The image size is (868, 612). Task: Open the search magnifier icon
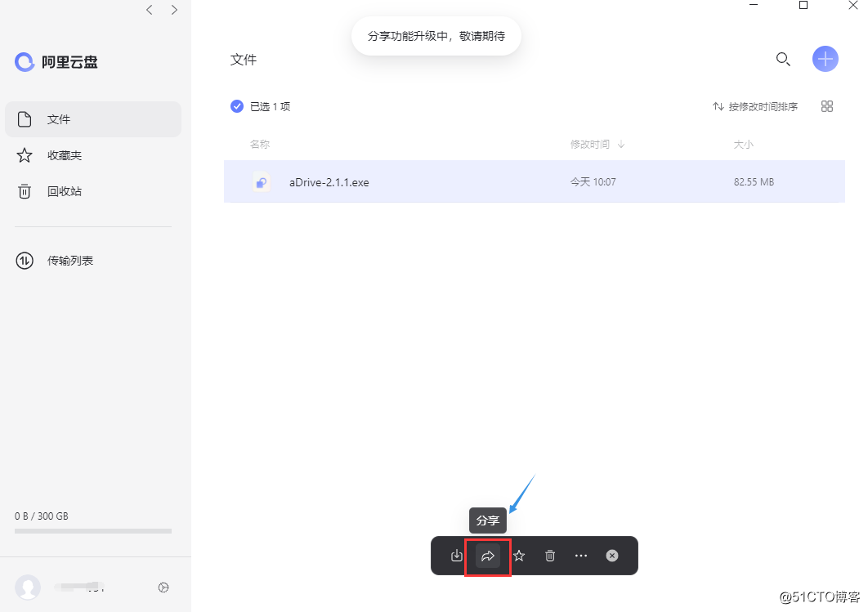point(783,59)
